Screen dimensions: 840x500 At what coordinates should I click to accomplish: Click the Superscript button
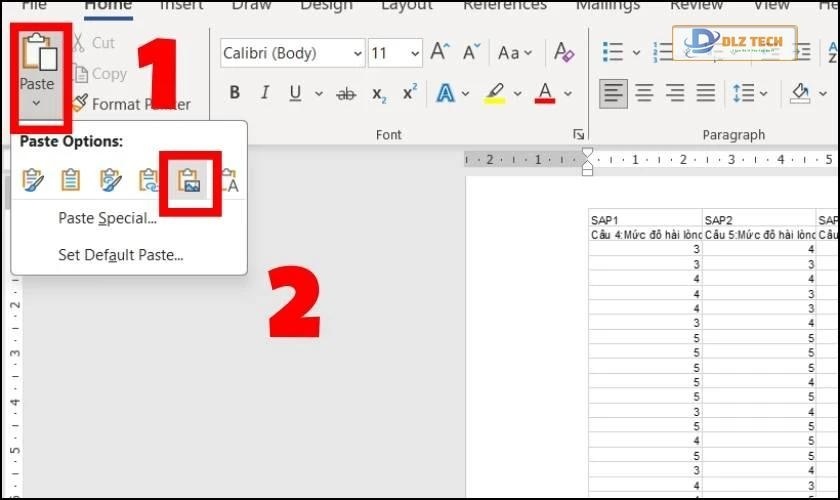coord(409,94)
